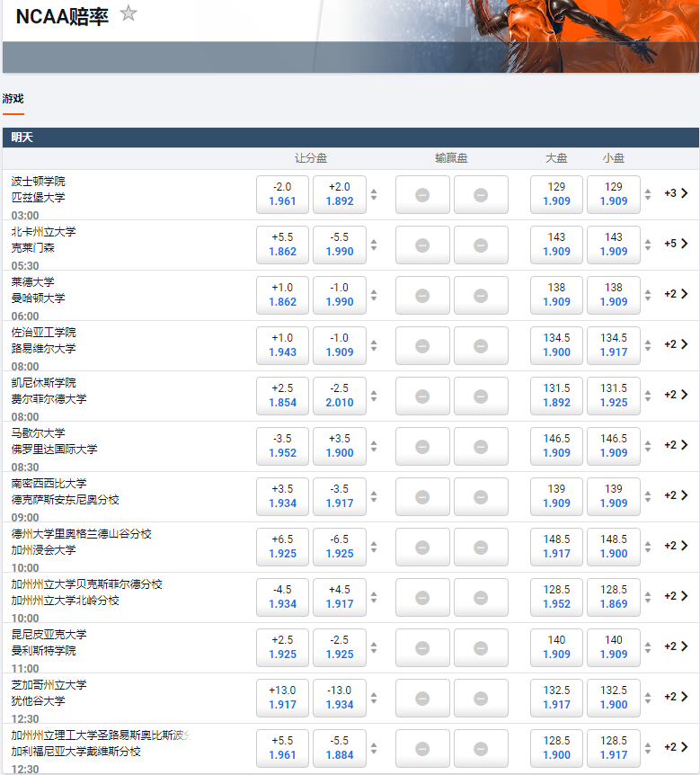Screen dimensions: 700x775
Task: Select 犹他谷大学 -13.0 handicap at 1.934
Action: point(339,698)
